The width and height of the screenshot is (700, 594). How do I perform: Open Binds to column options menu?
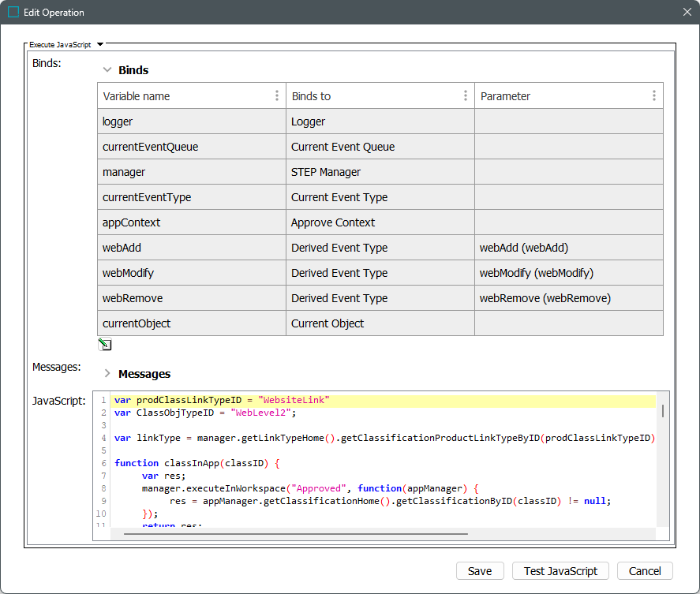pyautogui.click(x=465, y=95)
